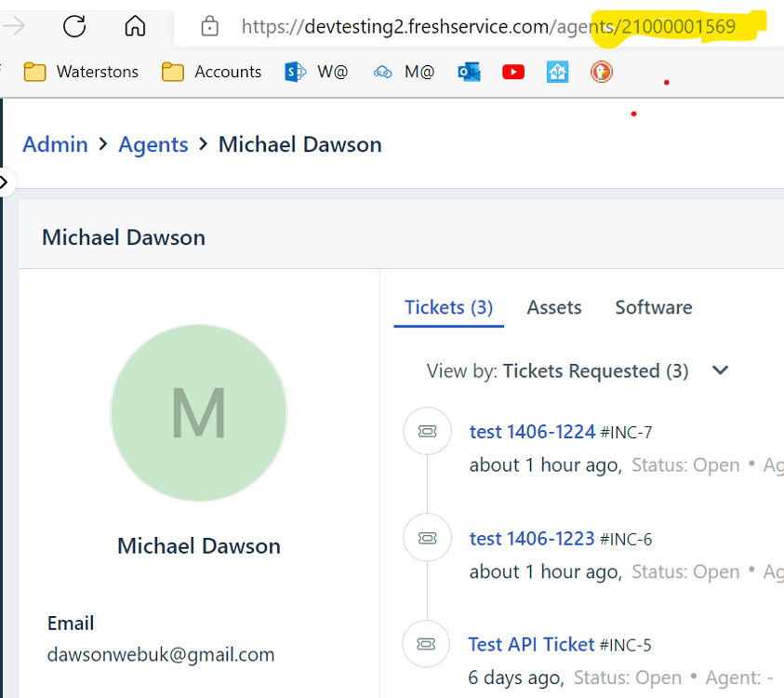This screenshot has height=698, width=784.
Task: Open the cloud bookmark next to M@
Action: pos(382,71)
